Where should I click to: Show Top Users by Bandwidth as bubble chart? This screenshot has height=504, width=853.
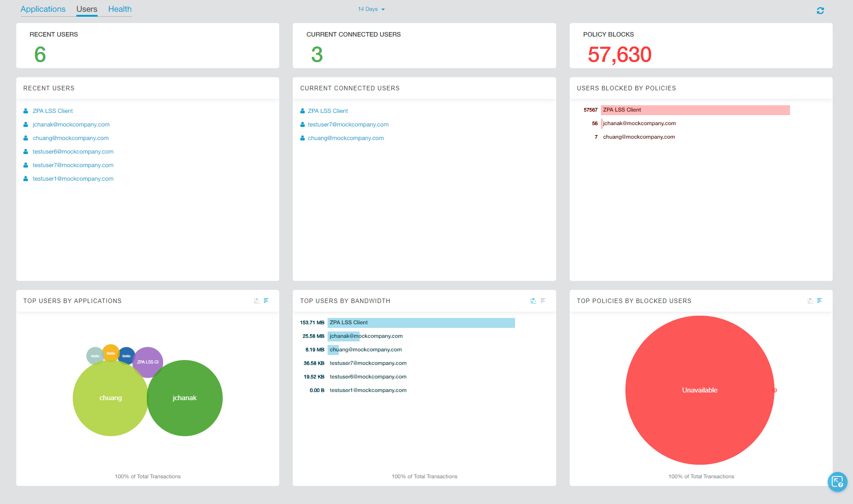pyautogui.click(x=533, y=301)
